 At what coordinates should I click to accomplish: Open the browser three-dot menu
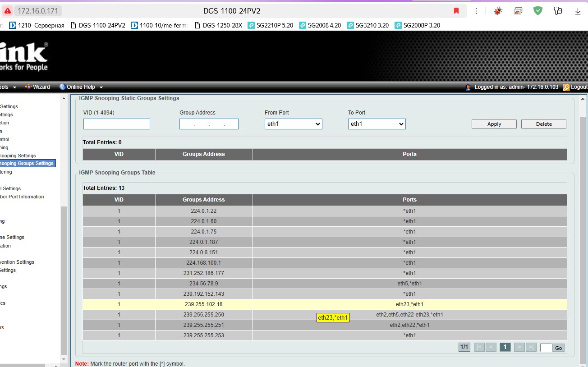tap(477, 11)
